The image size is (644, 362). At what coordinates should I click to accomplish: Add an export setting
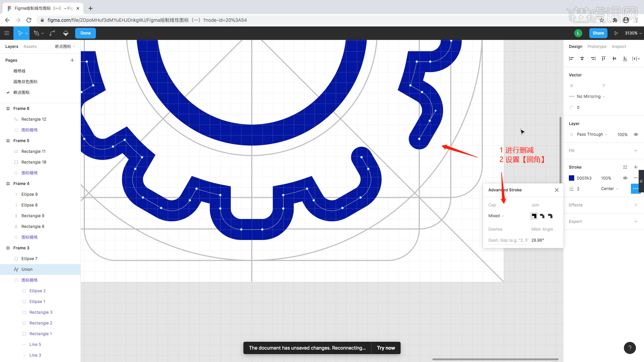pyautogui.click(x=636, y=222)
